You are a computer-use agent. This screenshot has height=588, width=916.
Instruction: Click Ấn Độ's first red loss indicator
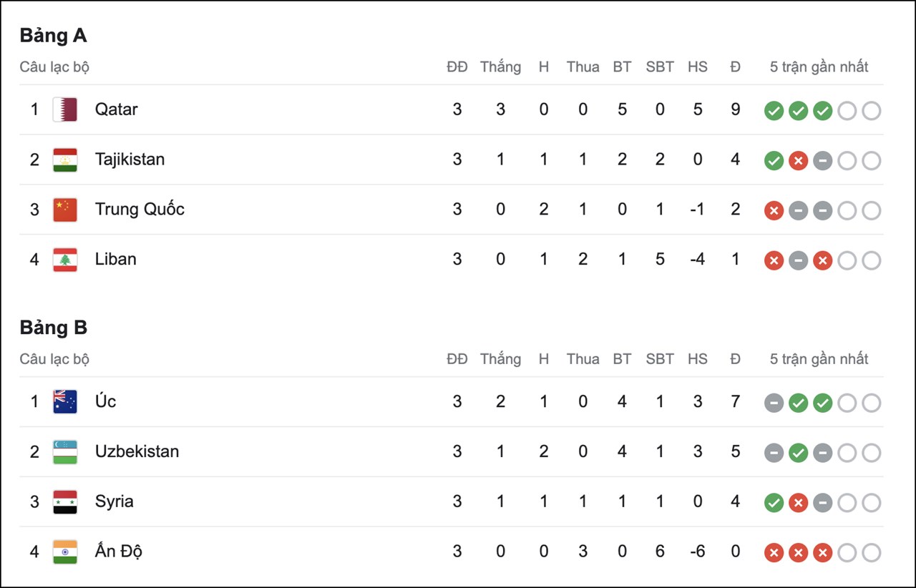[774, 553]
